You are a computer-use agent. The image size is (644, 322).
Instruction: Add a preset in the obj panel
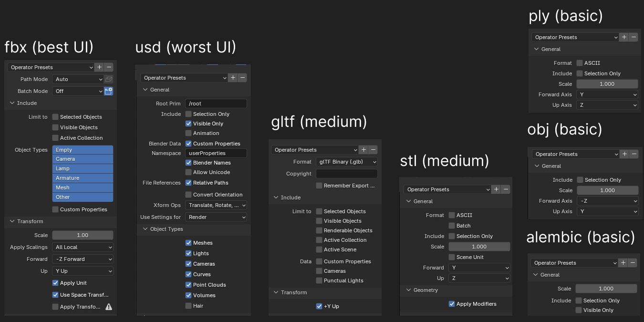click(624, 154)
